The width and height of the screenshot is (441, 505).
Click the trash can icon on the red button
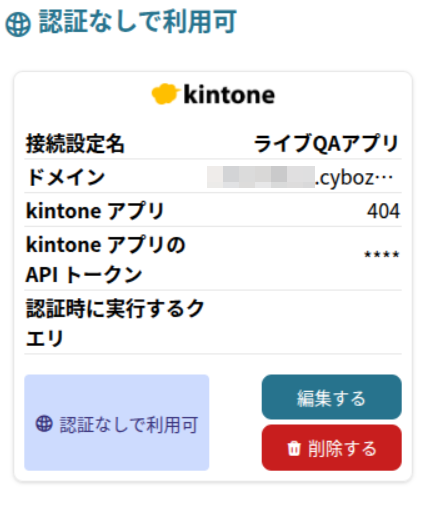[294, 448]
